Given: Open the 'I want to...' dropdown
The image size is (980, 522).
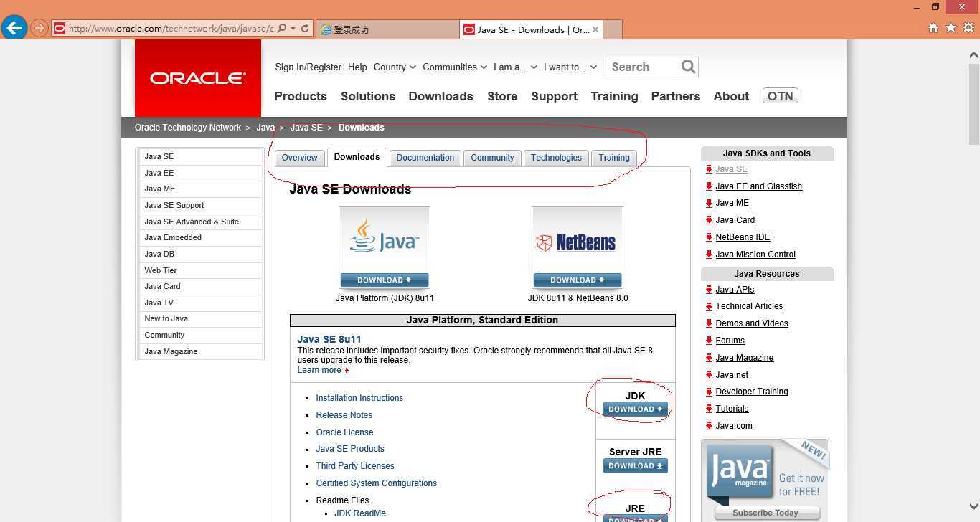Looking at the screenshot, I should click(x=570, y=67).
